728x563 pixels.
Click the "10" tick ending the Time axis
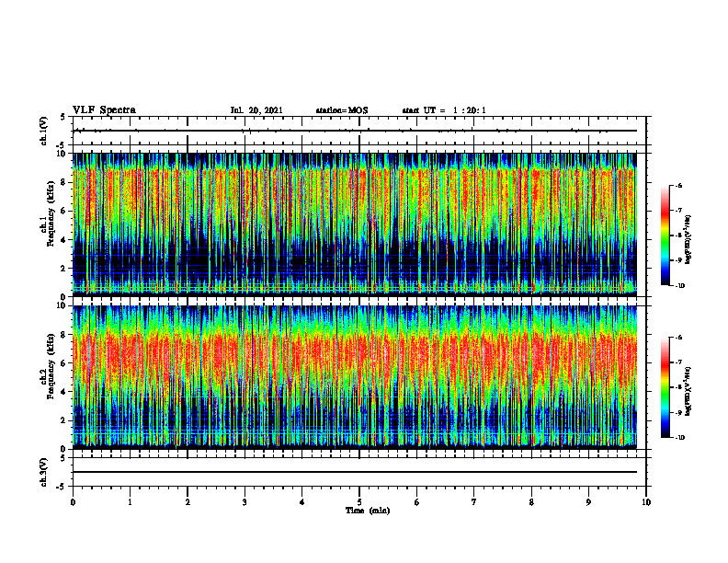646,502
